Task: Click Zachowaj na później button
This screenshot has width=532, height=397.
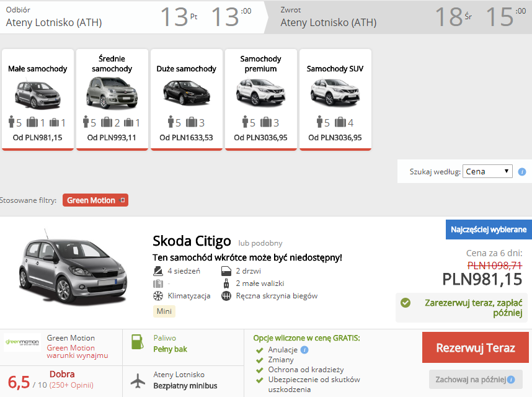Action: 476,380
